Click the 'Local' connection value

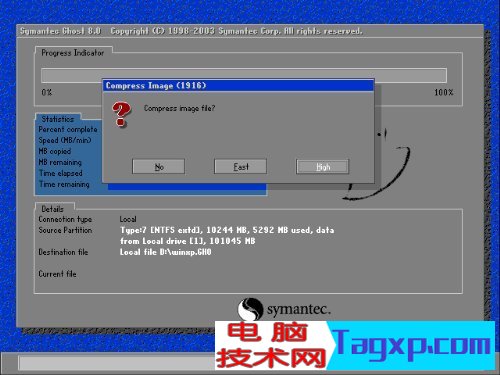pyautogui.click(x=128, y=219)
